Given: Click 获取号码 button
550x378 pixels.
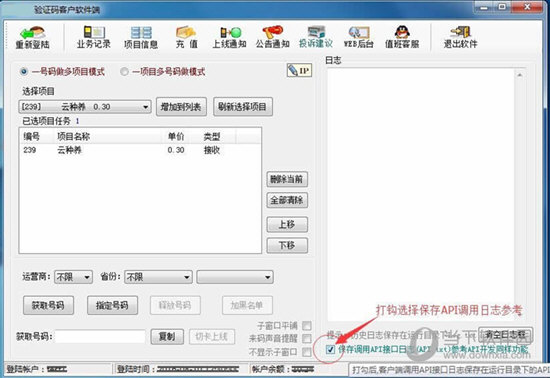Looking at the screenshot, I should pos(48,305).
